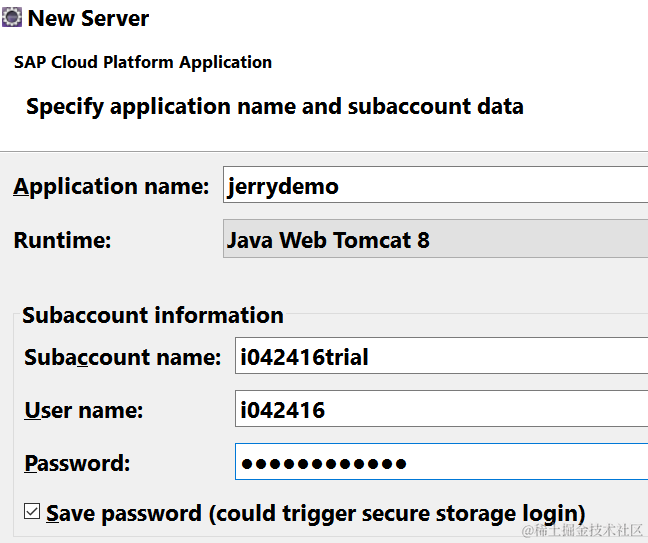Open the Runtime dropdown showing Java Web Tomcat 8

pos(436,239)
